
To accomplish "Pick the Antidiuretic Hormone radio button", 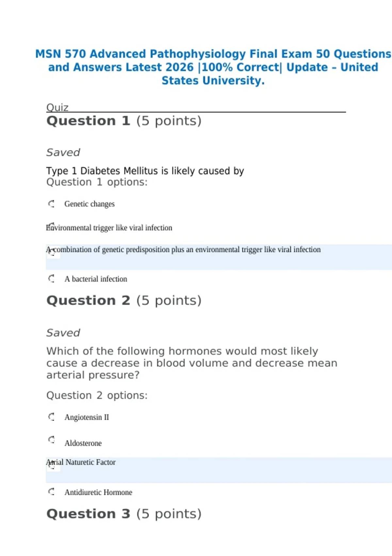I will click(x=51, y=492).
